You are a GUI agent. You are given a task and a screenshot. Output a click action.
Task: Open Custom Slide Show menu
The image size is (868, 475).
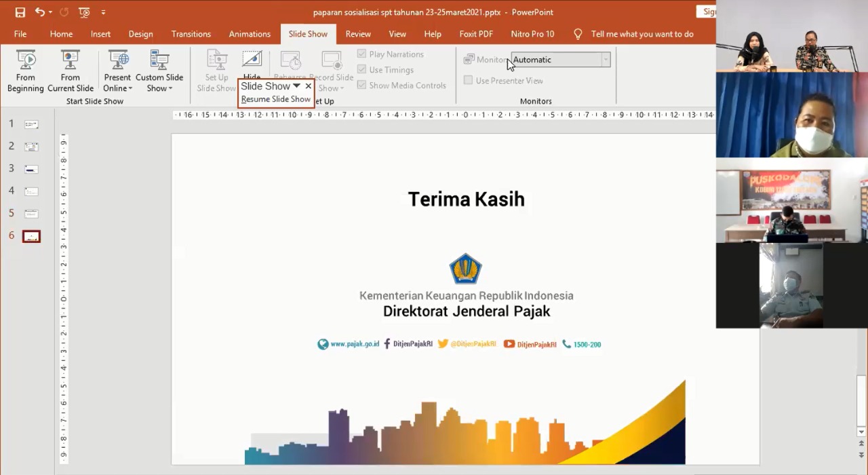coord(159,71)
